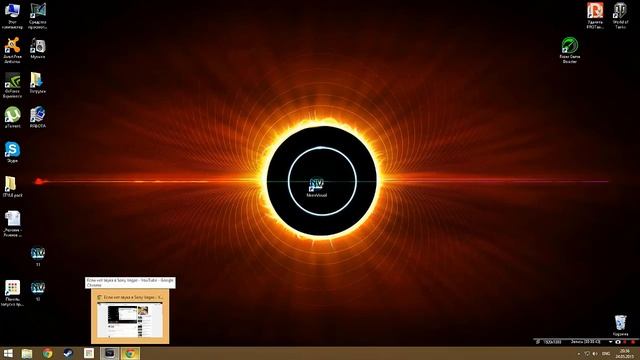This screenshot has height=360, width=640.
Task: Select the PROTanki uninstall shortcut
Action: (x=595, y=16)
